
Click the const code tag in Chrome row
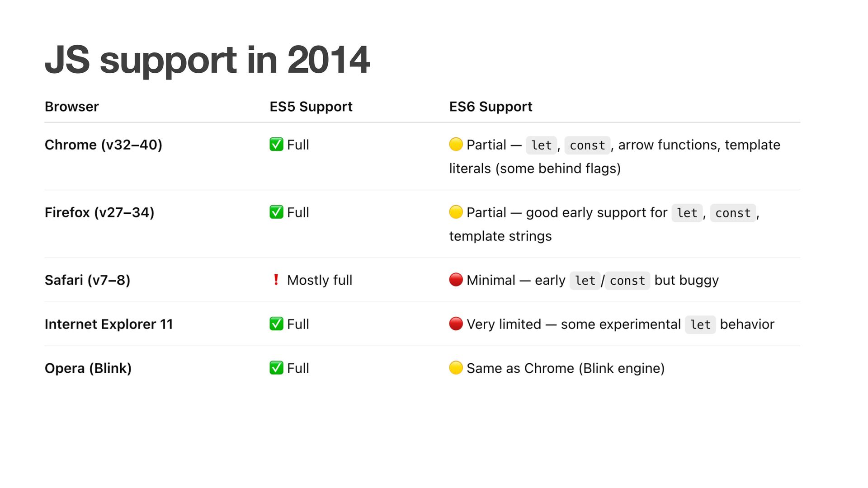click(587, 145)
